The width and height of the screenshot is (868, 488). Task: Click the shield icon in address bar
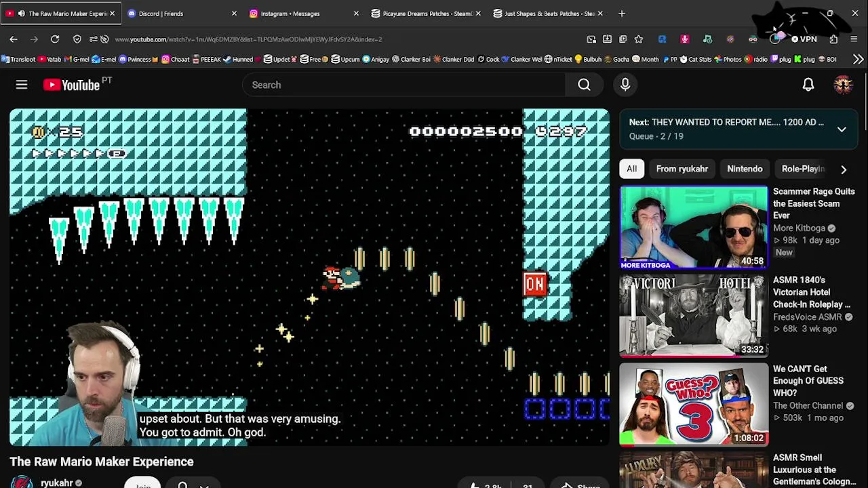77,39
